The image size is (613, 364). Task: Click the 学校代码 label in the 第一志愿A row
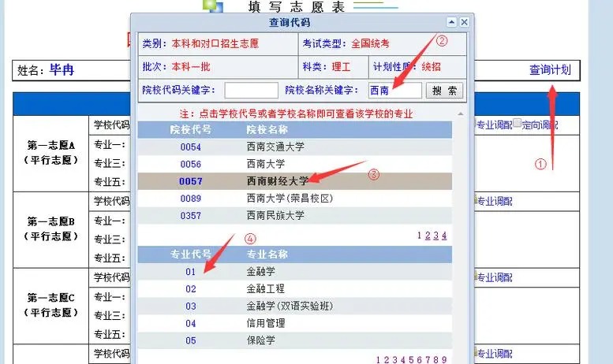(x=111, y=125)
